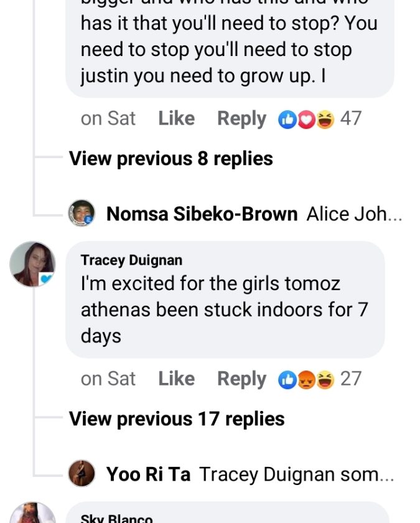The height and width of the screenshot is (523, 420).
Task: View reaction icons on Tracey Duignan's comment
Action: pos(307,379)
